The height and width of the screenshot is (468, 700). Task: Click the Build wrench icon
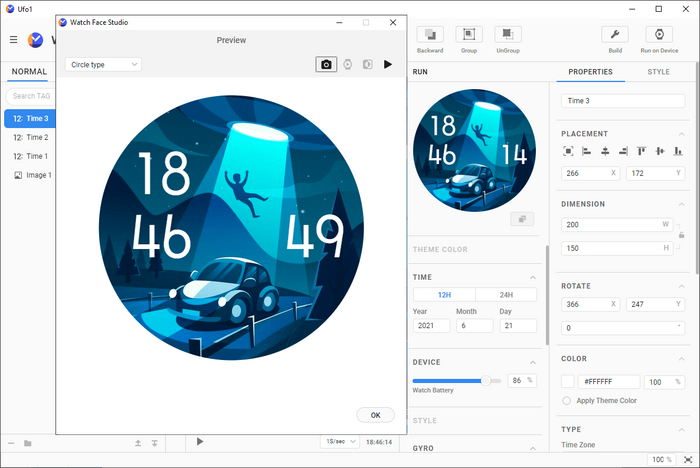(617, 35)
